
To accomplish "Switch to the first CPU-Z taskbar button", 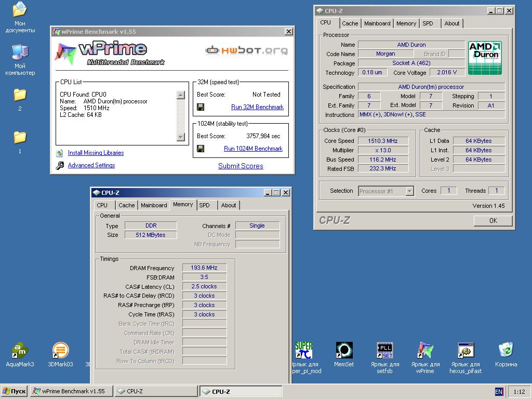I will click(x=156, y=391).
